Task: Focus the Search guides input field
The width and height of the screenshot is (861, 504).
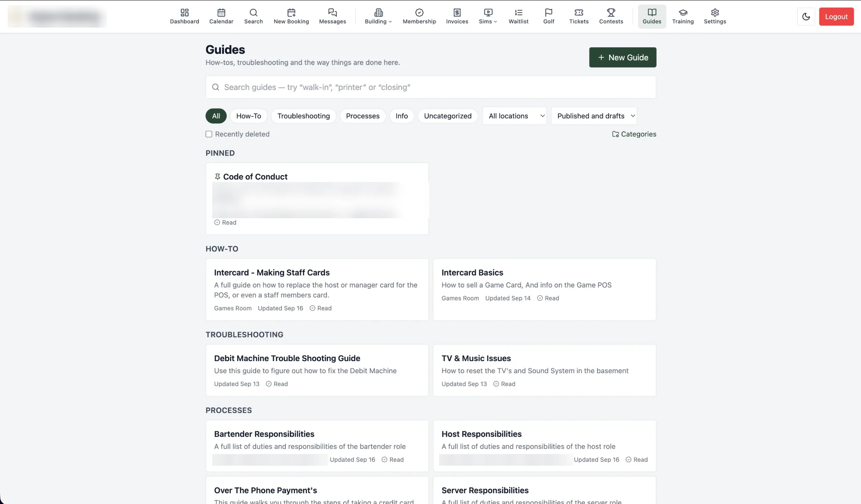Action: [x=431, y=87]
